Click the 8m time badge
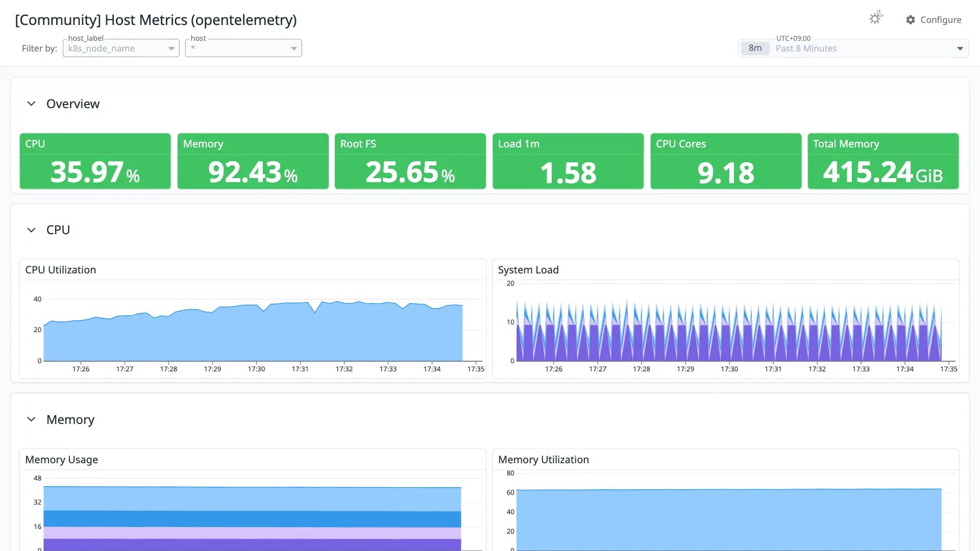This screenshot has height=551, width=980. click(x=755, y=48)
